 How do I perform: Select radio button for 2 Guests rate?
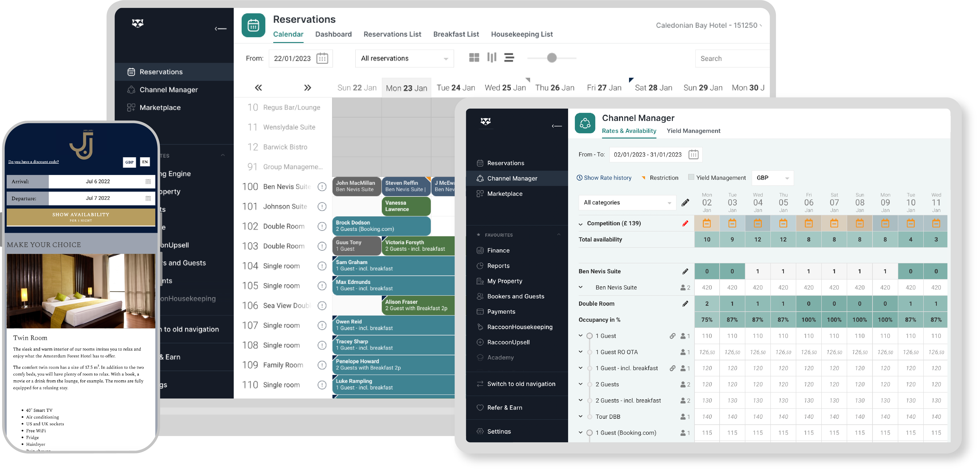point(589,384)
